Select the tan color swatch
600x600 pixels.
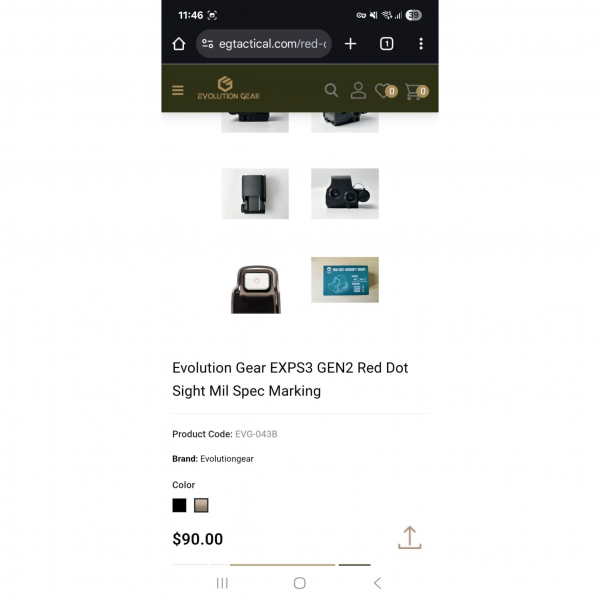click(201, 505)
